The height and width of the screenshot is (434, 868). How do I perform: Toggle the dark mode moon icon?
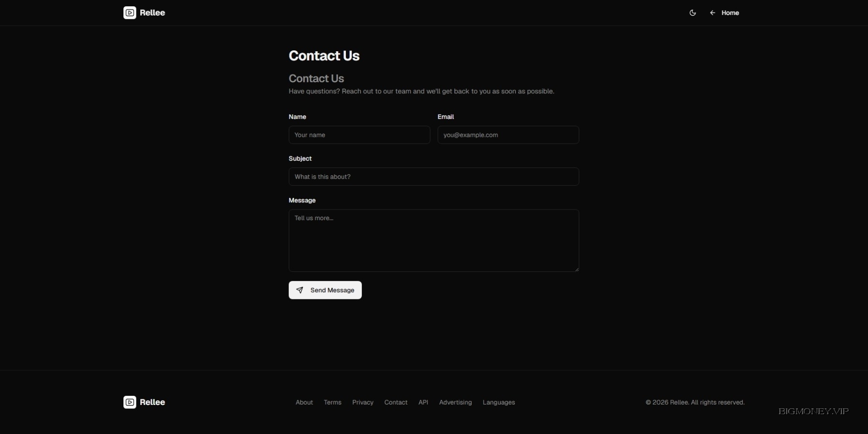[x=692, y=13]
